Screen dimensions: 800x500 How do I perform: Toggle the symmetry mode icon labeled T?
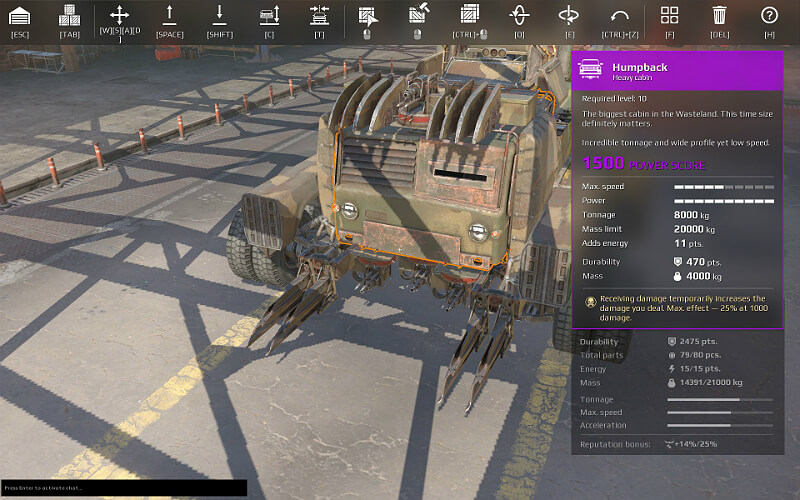tap(319, 16)
